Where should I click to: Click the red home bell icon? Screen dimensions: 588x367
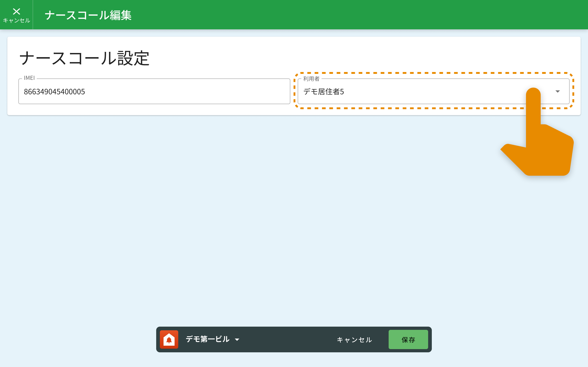(x=169, y=339)
